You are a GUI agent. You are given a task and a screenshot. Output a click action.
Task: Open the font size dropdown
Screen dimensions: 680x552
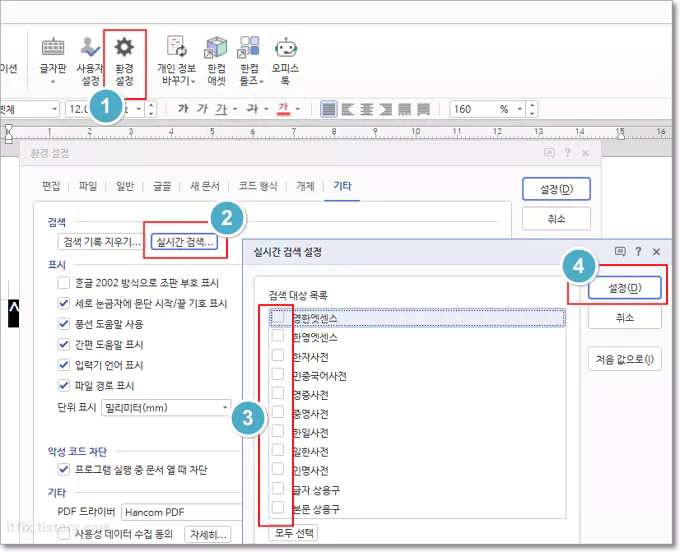[x=138, y=109]
